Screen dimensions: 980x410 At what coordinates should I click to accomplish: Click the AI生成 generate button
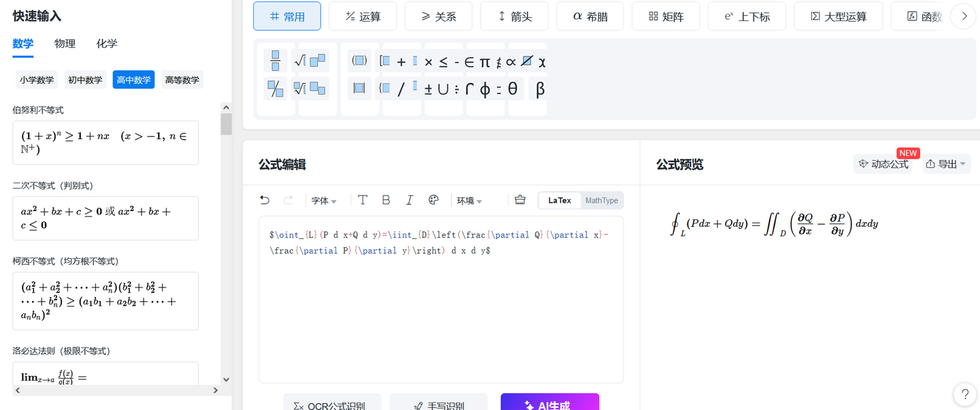coord(550,402)
